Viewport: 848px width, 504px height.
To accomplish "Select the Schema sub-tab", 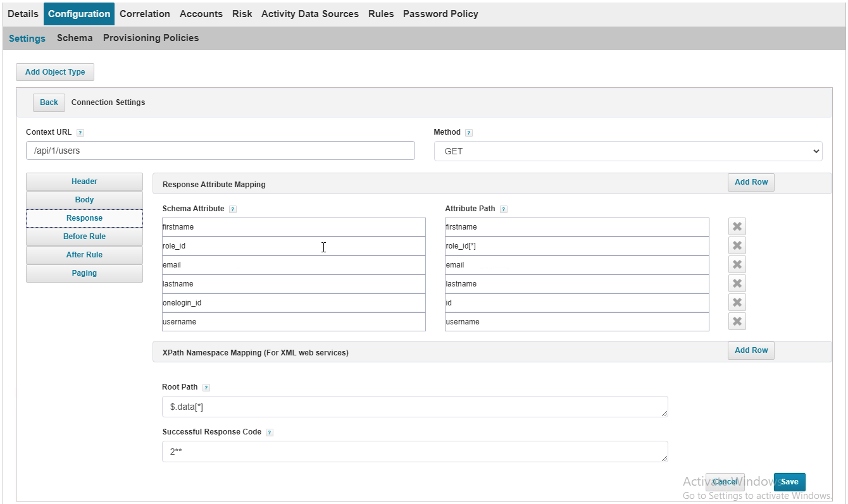I will point(75,38).
